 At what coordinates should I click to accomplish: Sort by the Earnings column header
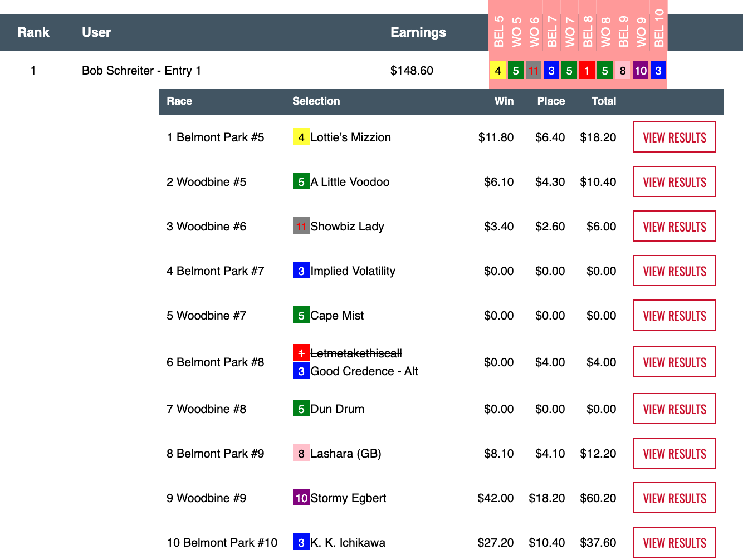(418, 32)
